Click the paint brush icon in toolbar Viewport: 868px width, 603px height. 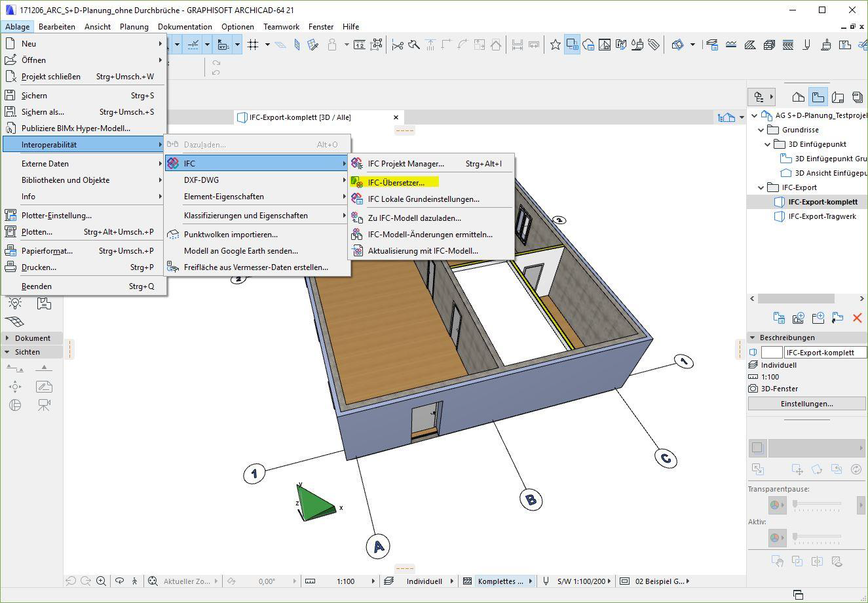coord(637,45)
